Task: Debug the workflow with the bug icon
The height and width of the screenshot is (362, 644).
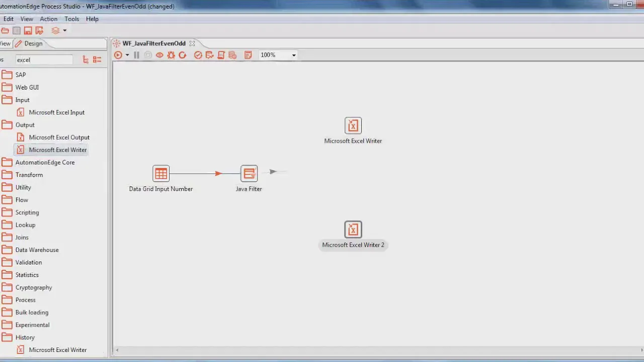Action: [x=171, y=55]
